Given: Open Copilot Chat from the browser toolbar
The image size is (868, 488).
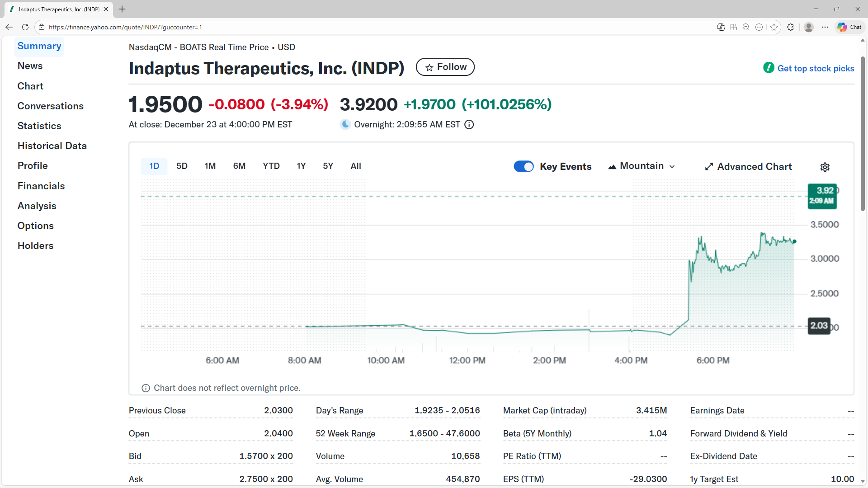Looking at the screenshot, I should [x=849, y=27].
